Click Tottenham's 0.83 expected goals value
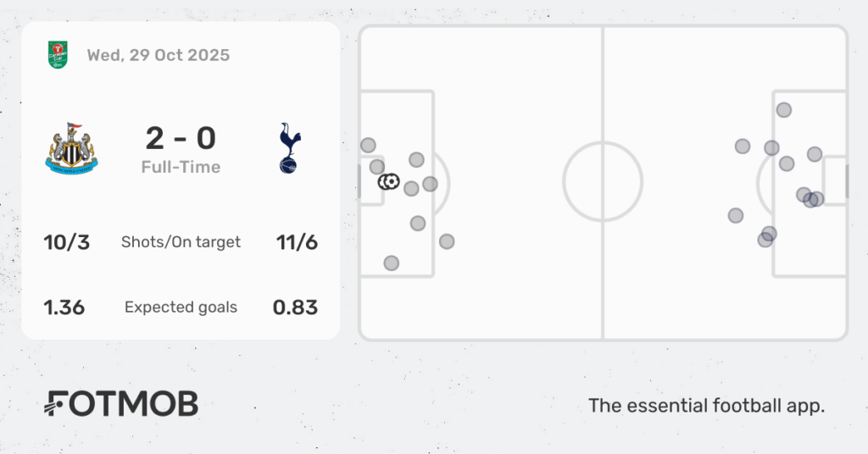 [x=295, y=307]
